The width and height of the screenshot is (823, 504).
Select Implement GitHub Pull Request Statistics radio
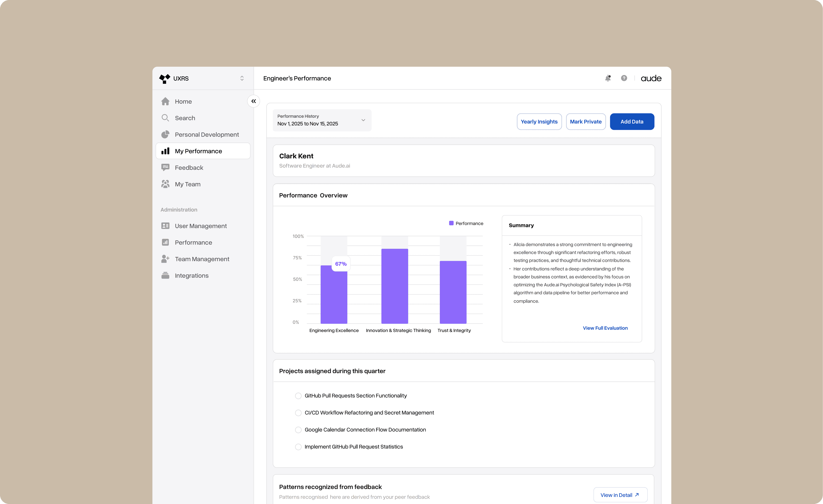(x=298, y=447)
